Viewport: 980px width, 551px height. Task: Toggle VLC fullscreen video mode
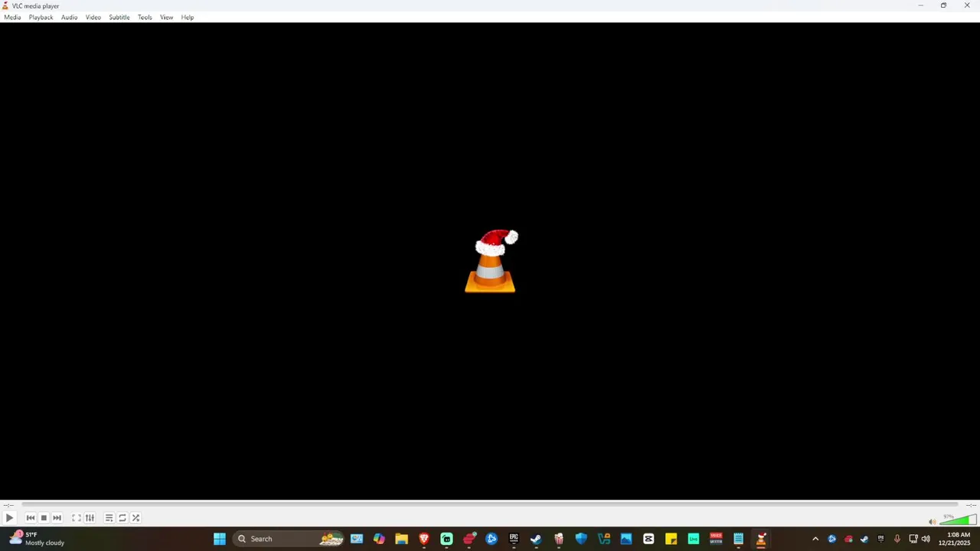77,518
